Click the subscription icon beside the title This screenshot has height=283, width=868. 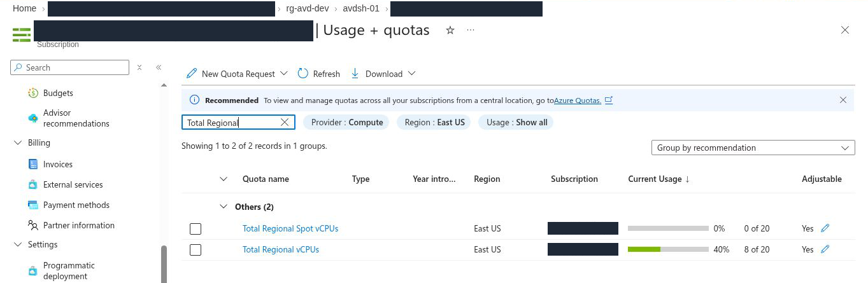22,34
